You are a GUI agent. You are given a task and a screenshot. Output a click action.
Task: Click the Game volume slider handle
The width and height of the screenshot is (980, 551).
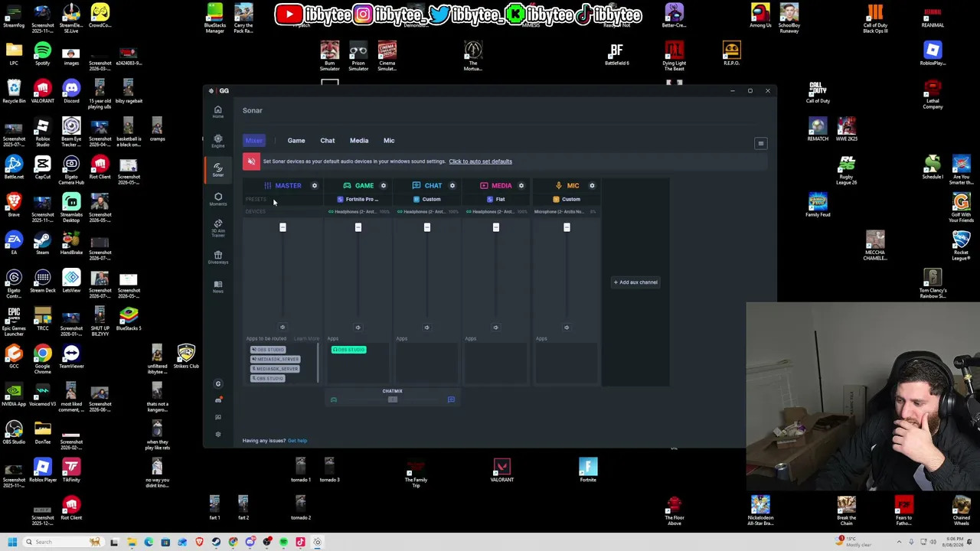(358, 227)
